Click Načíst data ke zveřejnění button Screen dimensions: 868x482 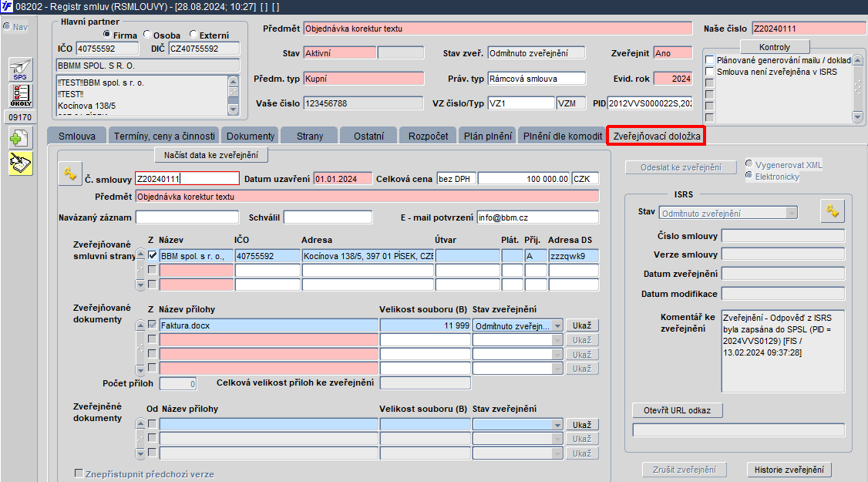pos(211,155)
